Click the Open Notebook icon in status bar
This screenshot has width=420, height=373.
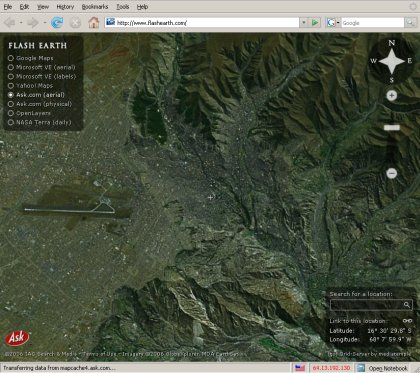[x=361, y=368]
